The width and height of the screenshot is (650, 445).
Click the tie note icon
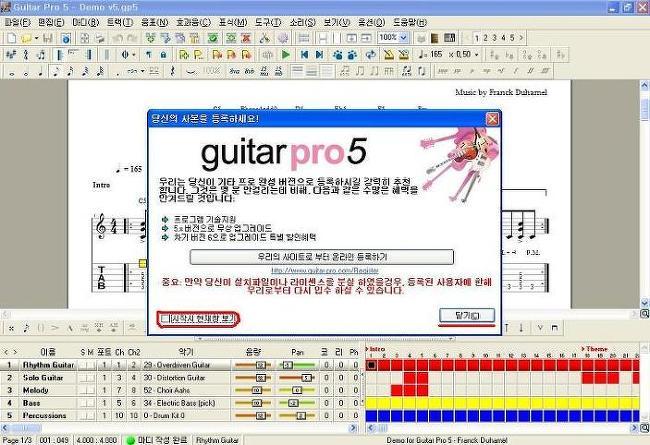click(x=190, y=71)
